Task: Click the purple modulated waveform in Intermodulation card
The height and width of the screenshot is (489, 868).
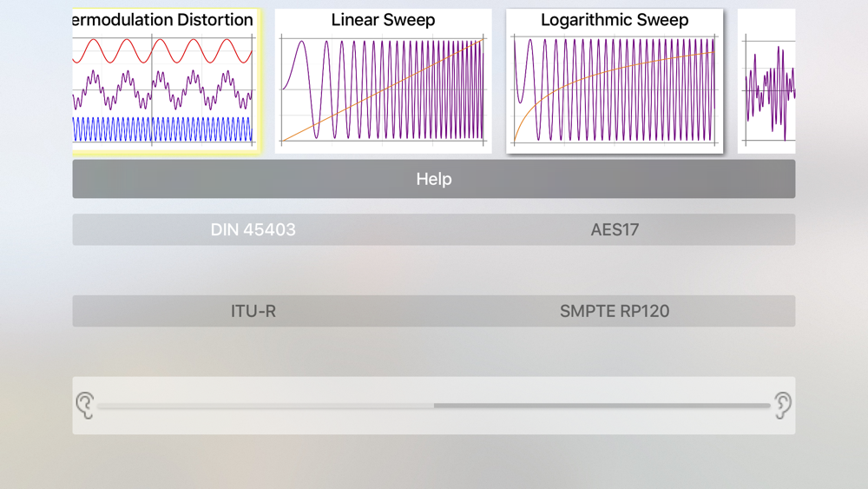Action: (162, 89)
